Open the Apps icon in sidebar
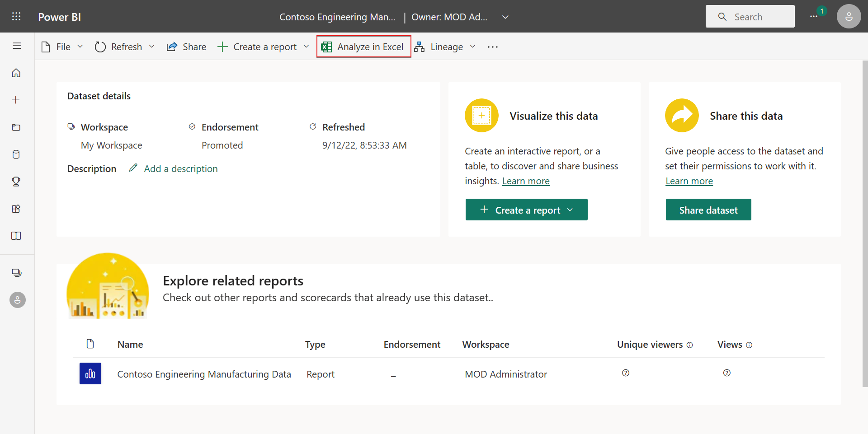This screenshot has width=868, height=434. (x=16, y=209)
